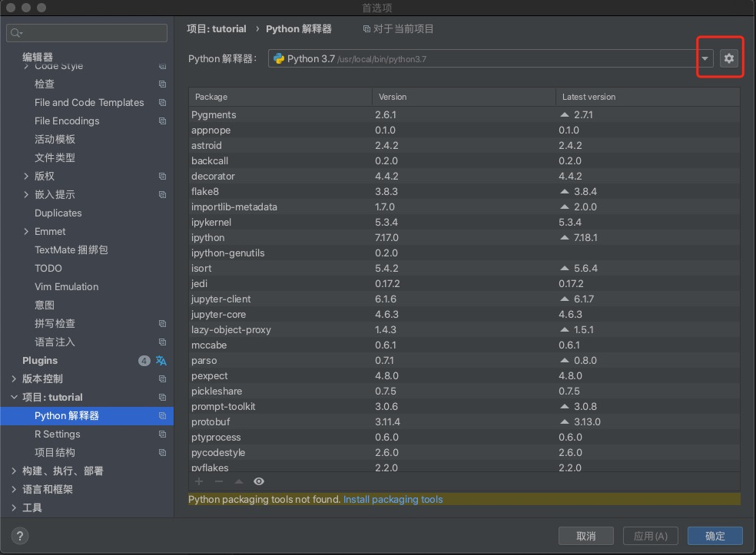Open the TODO settings page
Screen dimensions: 756x555
pos(48,269)
